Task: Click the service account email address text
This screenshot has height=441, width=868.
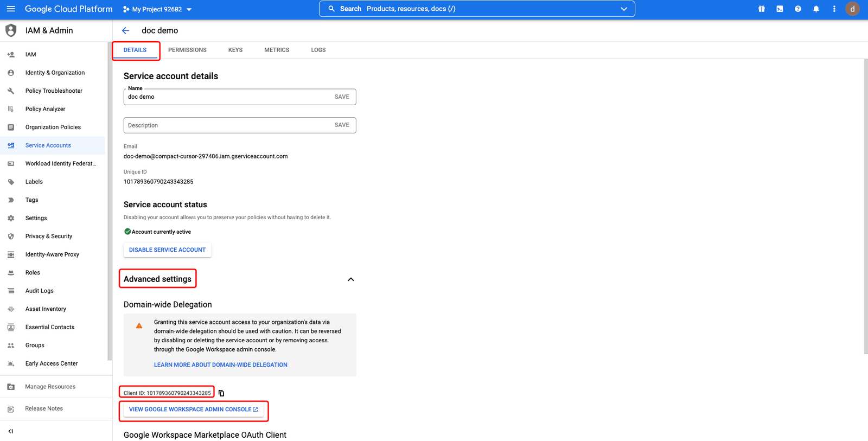Action: click(206, 156)
